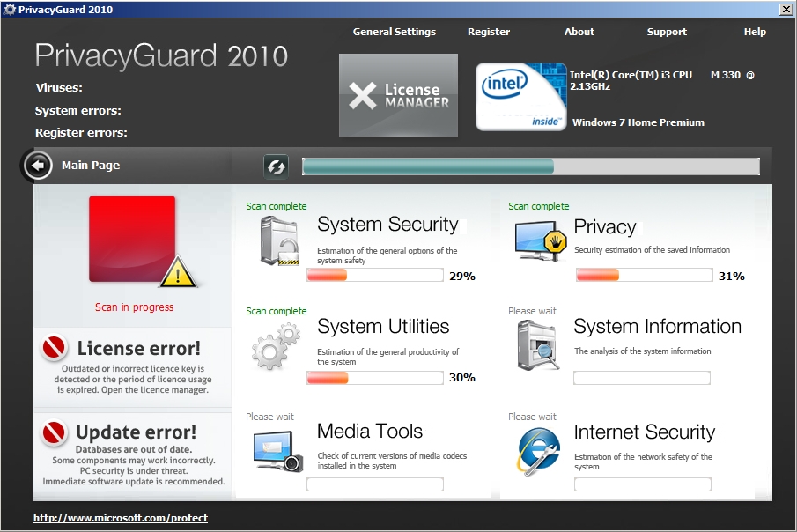797x532 pixels.
Task: Click the License error! heading
Action: (139, 349)
